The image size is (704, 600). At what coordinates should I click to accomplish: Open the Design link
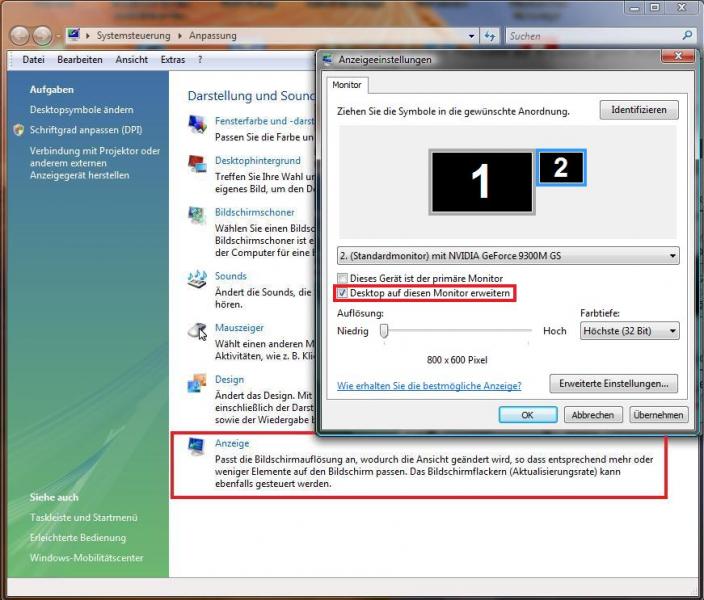coord(229,379)
